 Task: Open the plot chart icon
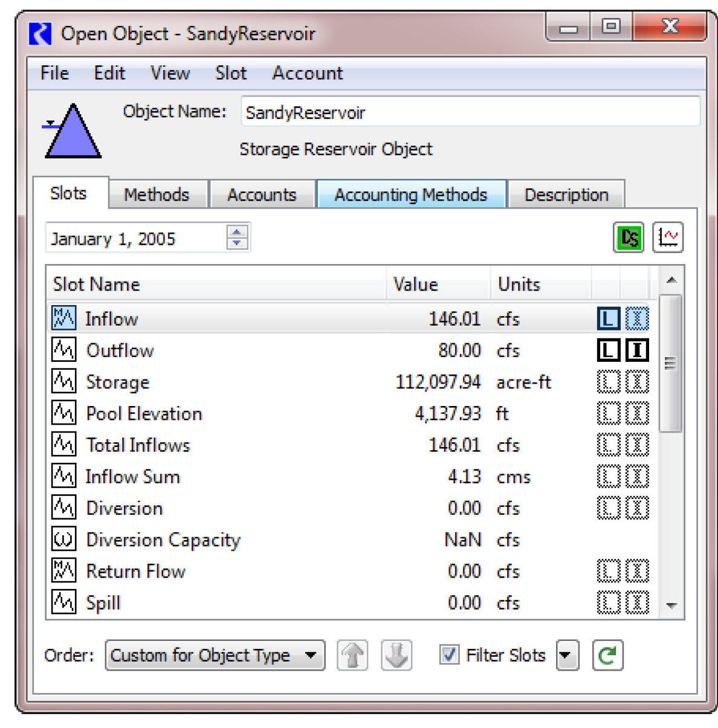tap(668, 237)
